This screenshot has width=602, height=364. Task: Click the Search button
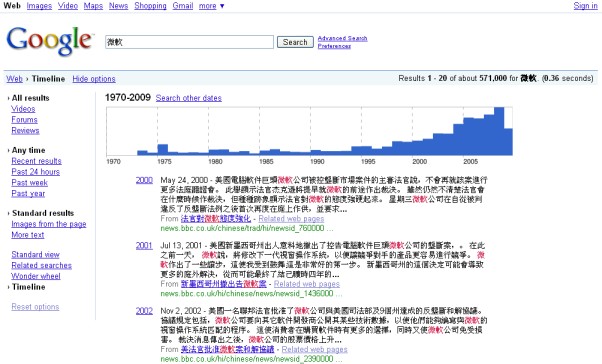[x=295, y=42]
